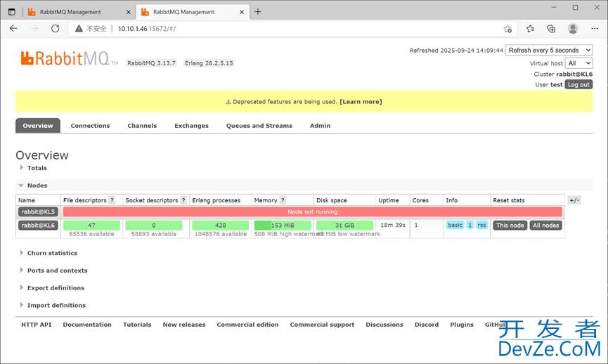Open a new browser tab
This screenshot has height=364, width=608.
(x=258, y=12)
